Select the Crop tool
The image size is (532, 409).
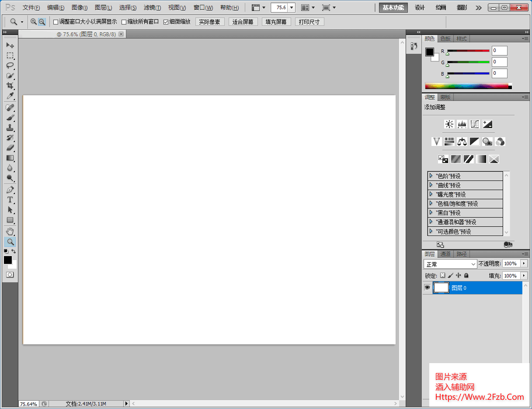10,86
